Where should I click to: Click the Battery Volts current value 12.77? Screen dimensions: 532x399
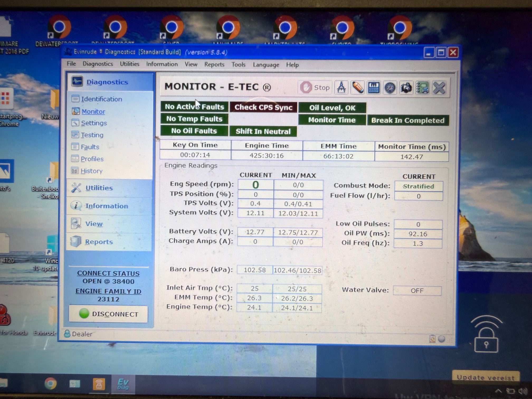[255, 232]
